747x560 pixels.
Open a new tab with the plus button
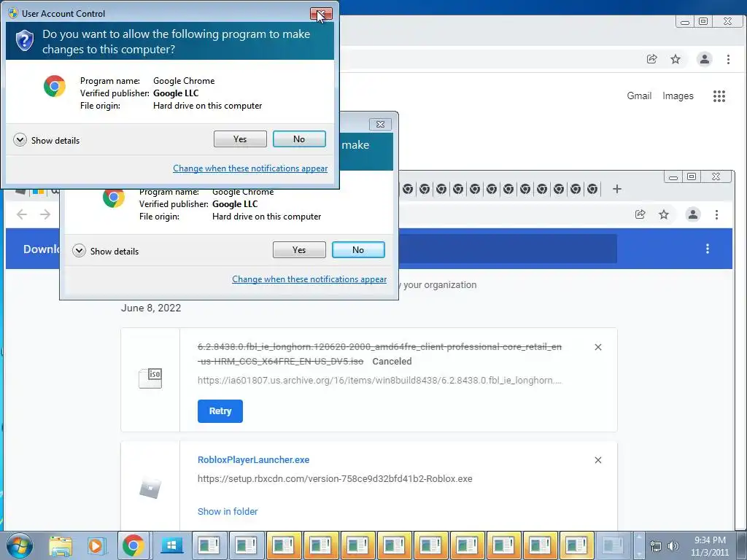point(617,189)
